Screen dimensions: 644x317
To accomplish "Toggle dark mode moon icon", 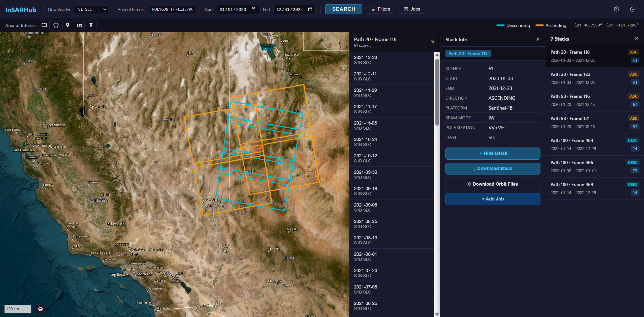I will pos(632,9).
